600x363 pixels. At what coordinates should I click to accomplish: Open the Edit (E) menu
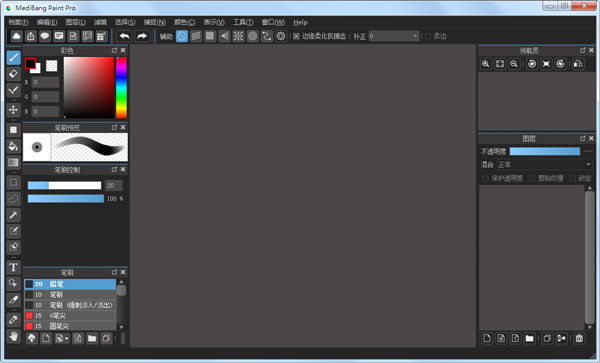point(47,22)
